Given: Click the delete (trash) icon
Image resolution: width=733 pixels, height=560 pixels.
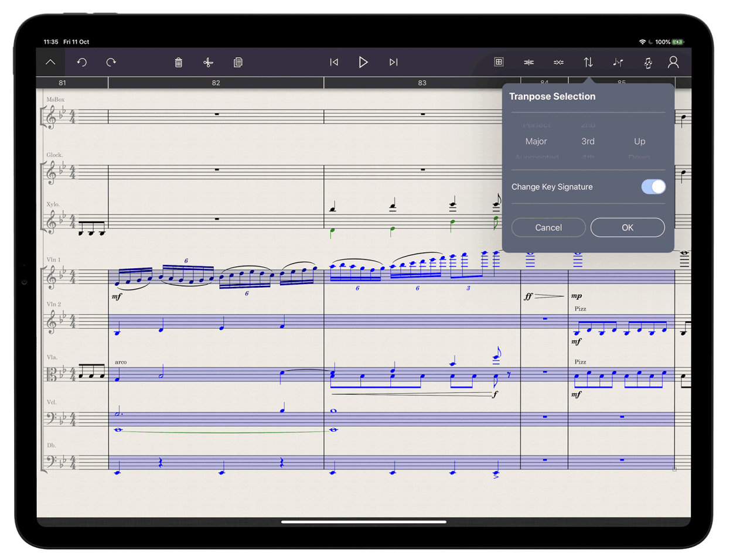Looking at the screenshot, I should [179, 63].
